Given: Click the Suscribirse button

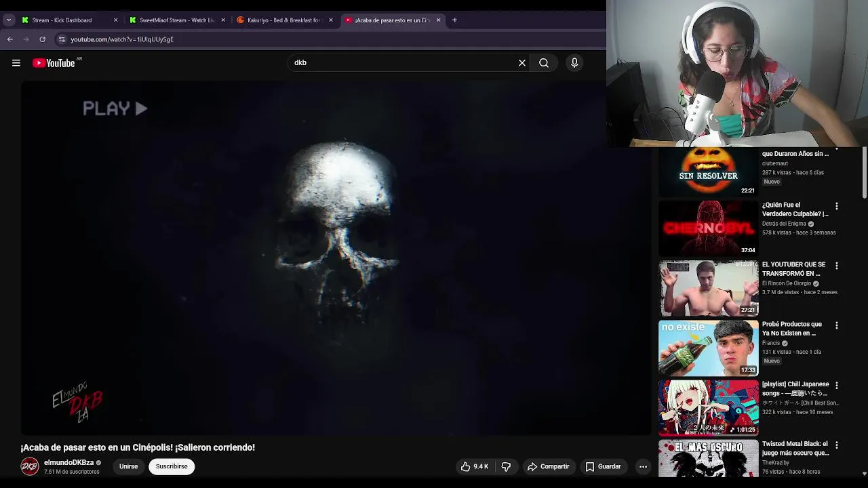Looking at the screenshot, I should click(x=172, y=466).
